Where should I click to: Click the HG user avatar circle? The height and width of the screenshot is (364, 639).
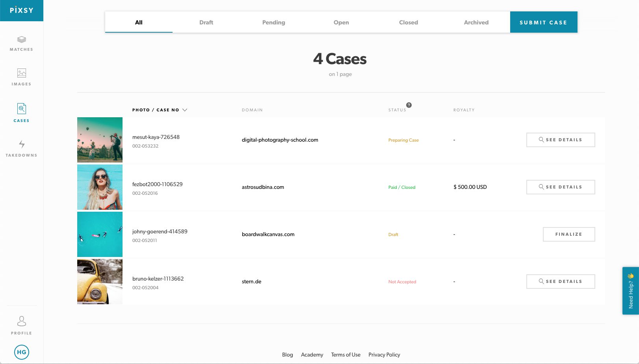22,352
